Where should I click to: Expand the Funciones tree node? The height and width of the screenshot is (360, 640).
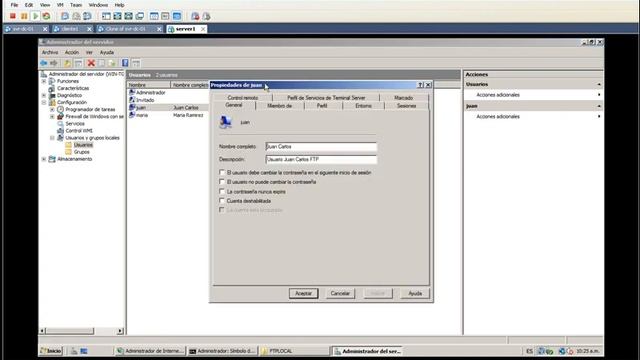44,81
